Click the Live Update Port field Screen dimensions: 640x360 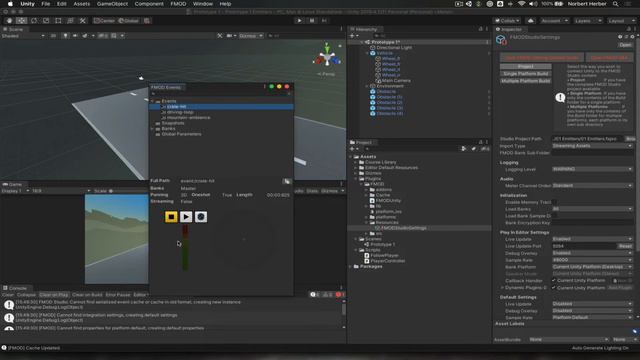584,246
